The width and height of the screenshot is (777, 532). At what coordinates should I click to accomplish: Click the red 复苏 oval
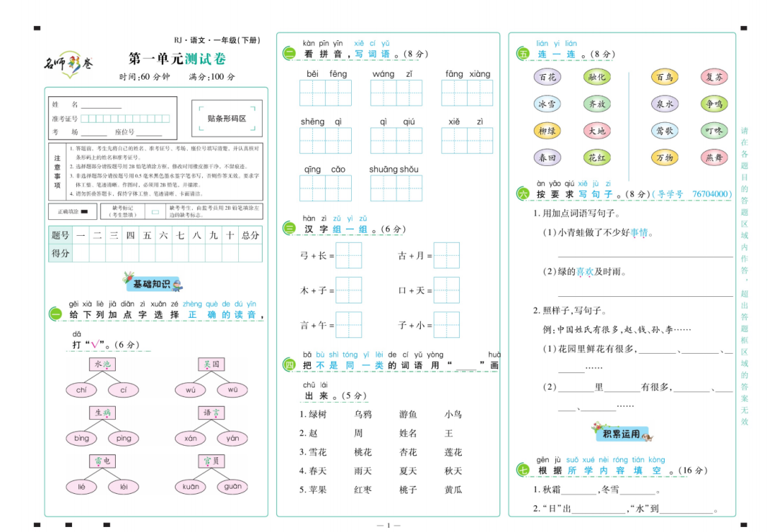click(714, 77)
